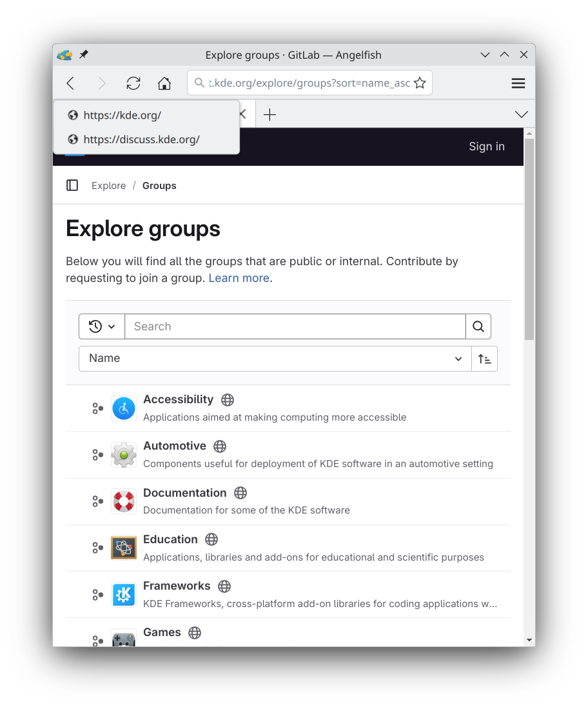
Task: Open the recent searches history dropdown
Action: (x=102, y=326)
